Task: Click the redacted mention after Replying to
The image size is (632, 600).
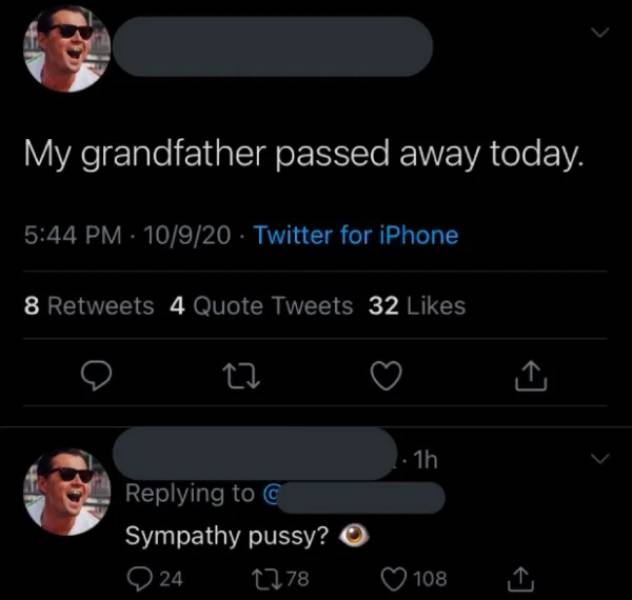Action: 360,495
